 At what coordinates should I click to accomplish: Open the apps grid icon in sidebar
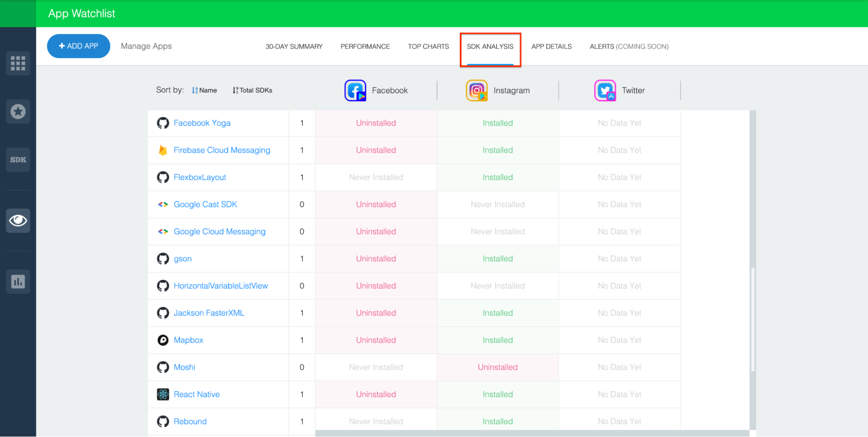(x=18, y=63)
